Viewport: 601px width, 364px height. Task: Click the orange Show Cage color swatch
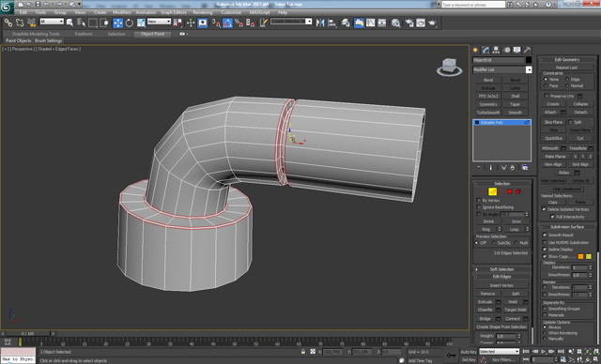click(580, 256)
